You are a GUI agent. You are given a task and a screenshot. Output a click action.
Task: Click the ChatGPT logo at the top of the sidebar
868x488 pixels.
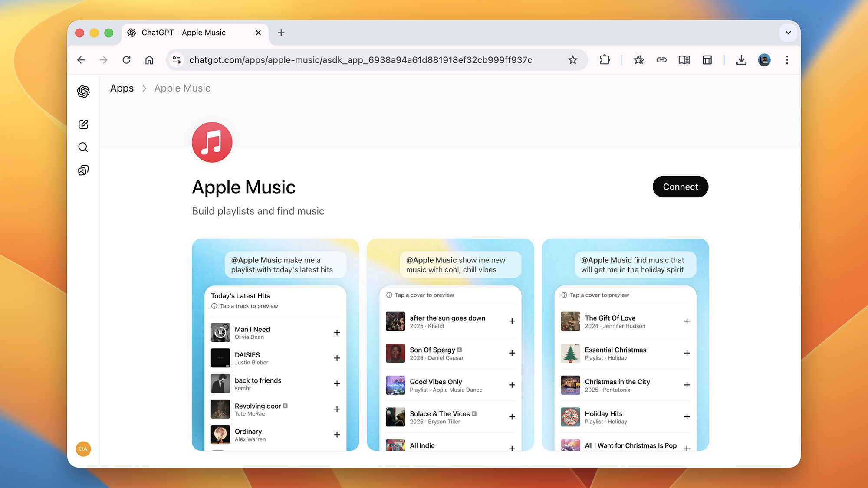tap(83, 92)
